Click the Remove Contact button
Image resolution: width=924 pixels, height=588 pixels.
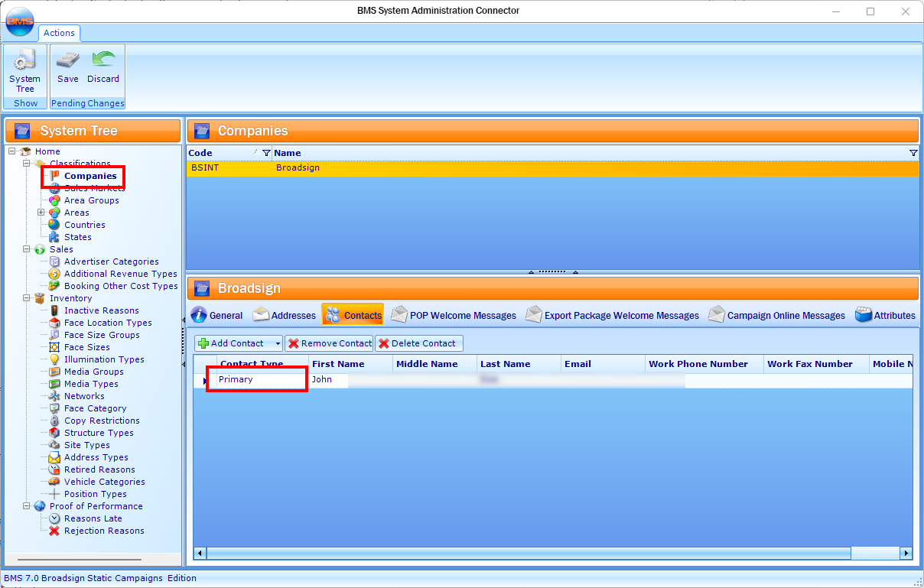(x=329, y=343)
